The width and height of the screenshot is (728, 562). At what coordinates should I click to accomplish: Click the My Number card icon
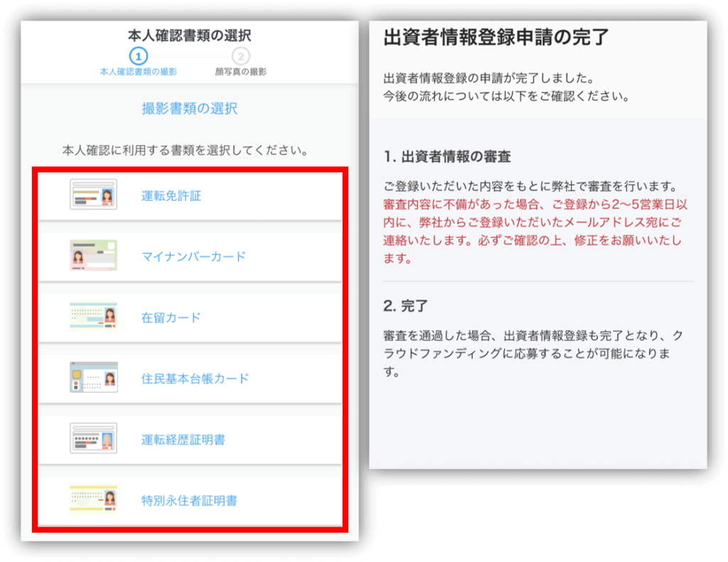(93, 256)
